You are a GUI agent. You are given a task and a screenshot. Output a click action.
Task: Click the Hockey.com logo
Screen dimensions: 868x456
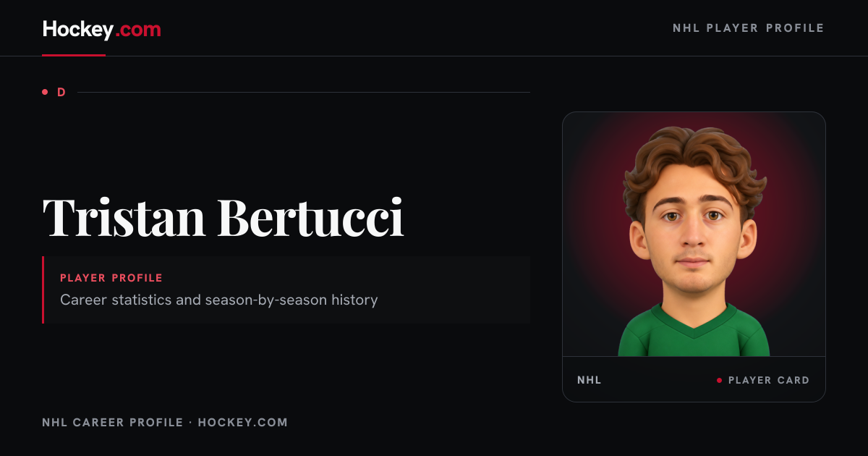click(x=101, y=29)
